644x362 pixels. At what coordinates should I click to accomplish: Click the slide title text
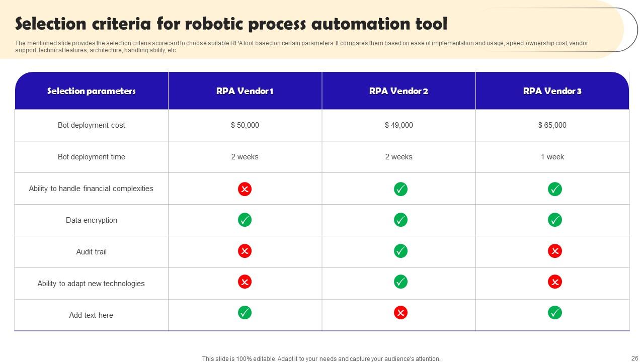pos(231,24)
